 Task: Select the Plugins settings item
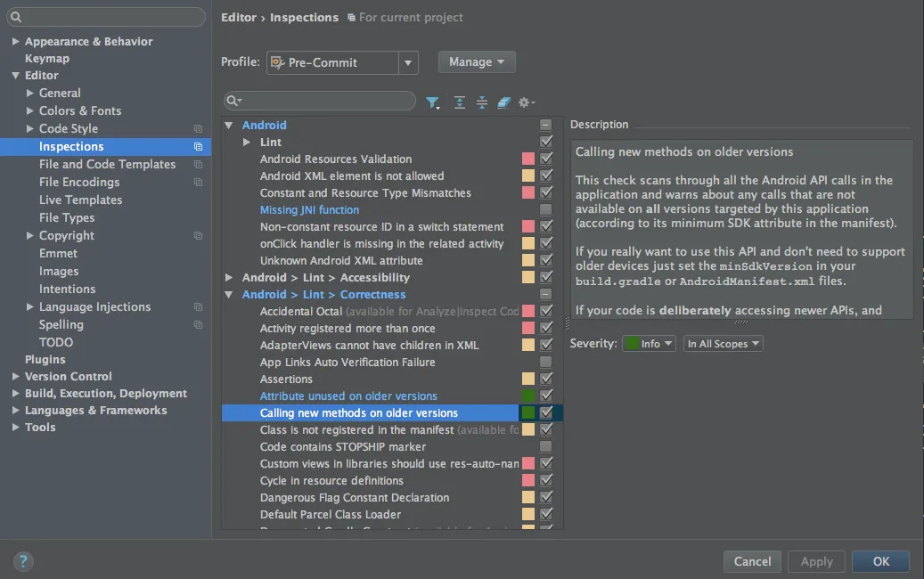45,359
